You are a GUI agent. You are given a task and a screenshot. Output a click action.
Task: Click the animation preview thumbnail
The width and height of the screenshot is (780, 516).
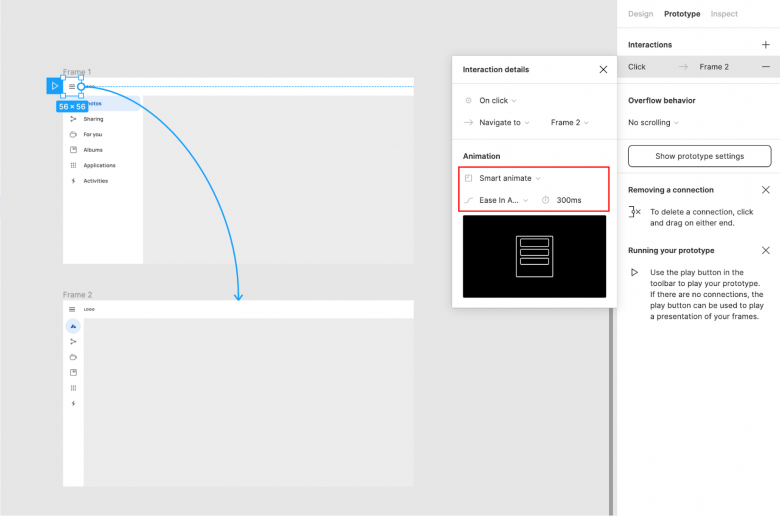pos(534,256)
